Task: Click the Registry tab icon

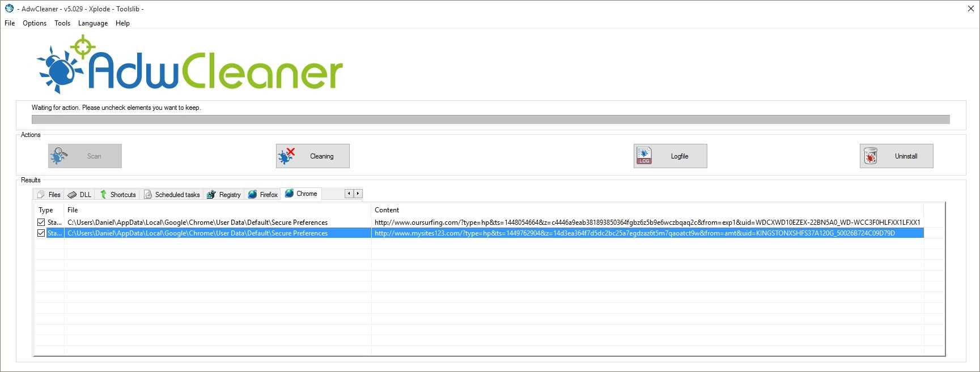Action: point(211,194)
